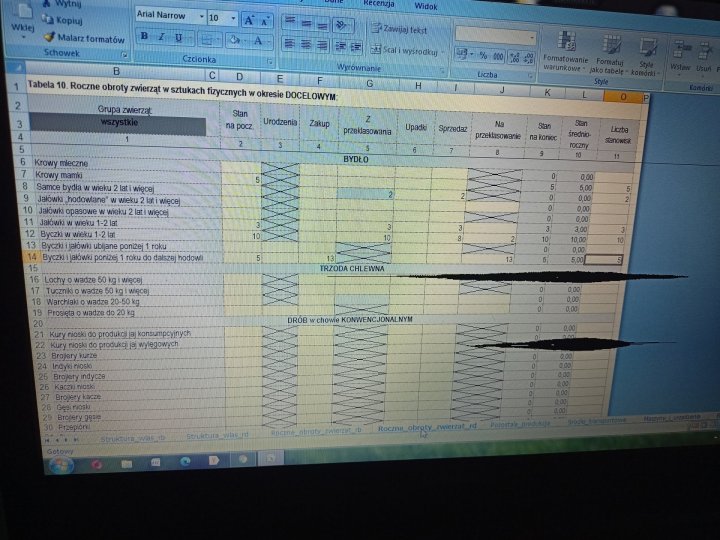
Task: Open the Widok ribbon tab
Action: [x=426, y=6]
